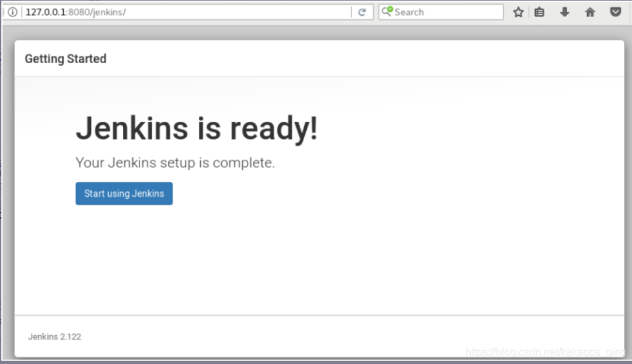Click the partially visible back button

(2, 12)
